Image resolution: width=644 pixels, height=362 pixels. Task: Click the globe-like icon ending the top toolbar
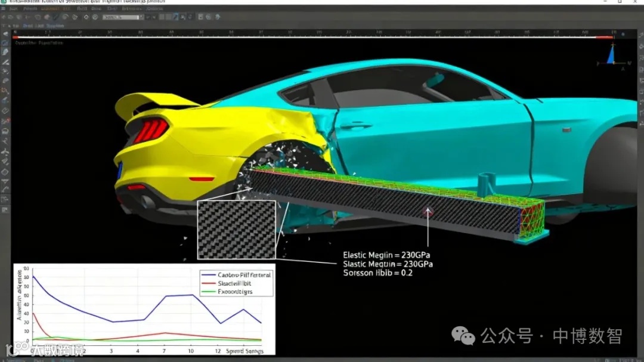click(x=218, y=17)
